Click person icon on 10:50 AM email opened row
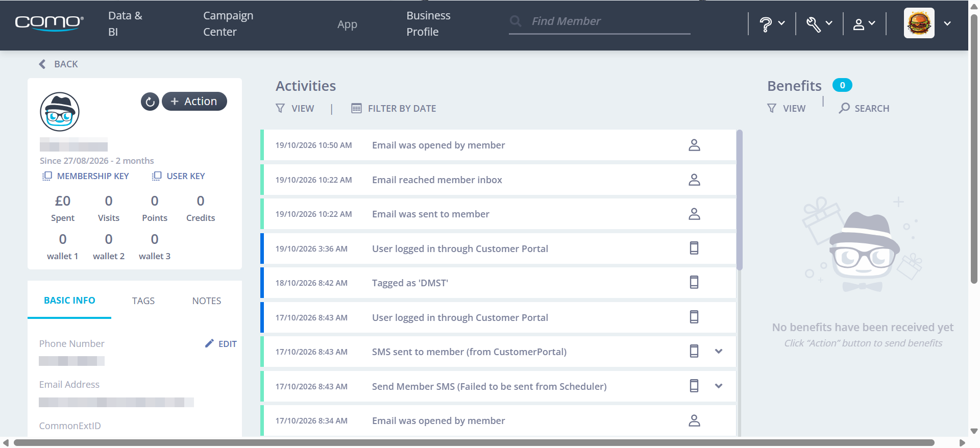The width and height of the screenshot is (980, 448). click(x=694, y=145)
